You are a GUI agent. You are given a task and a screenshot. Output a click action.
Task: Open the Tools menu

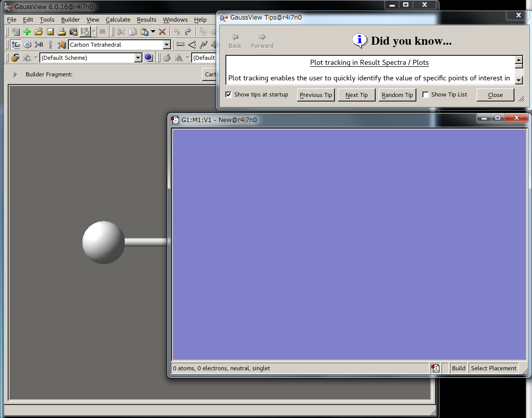pos(47,20)
